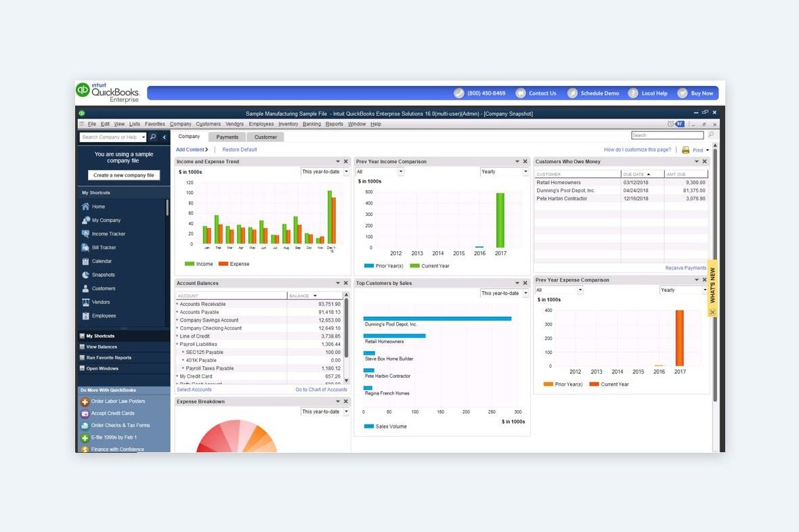This screenshot has height=532, width=799.
Task: Open the Bill Tracker shortcut
Action: pyautogui.click(x=99, y=248)
